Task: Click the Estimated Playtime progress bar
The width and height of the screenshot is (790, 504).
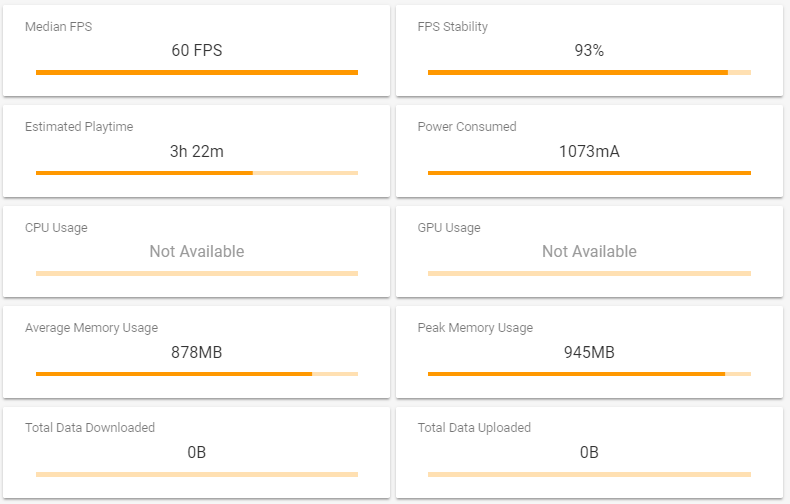Action: (x=196, y=173)
